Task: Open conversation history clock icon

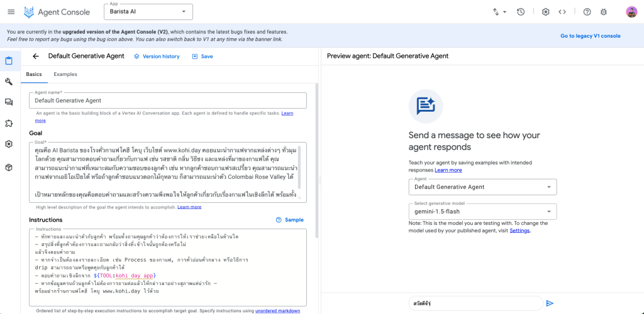Action: 520,12
